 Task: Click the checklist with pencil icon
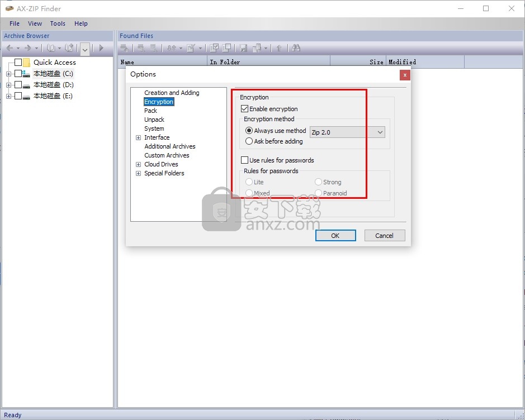pos(191,48)
